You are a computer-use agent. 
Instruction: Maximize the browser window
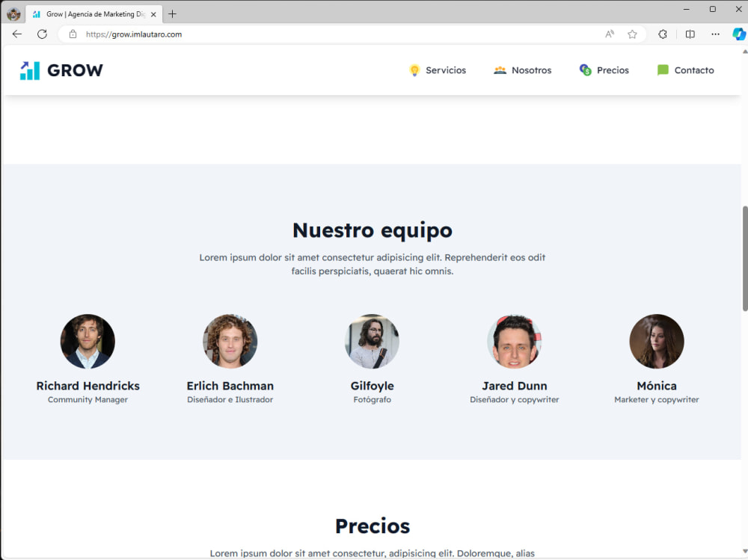tap(712, 9)
